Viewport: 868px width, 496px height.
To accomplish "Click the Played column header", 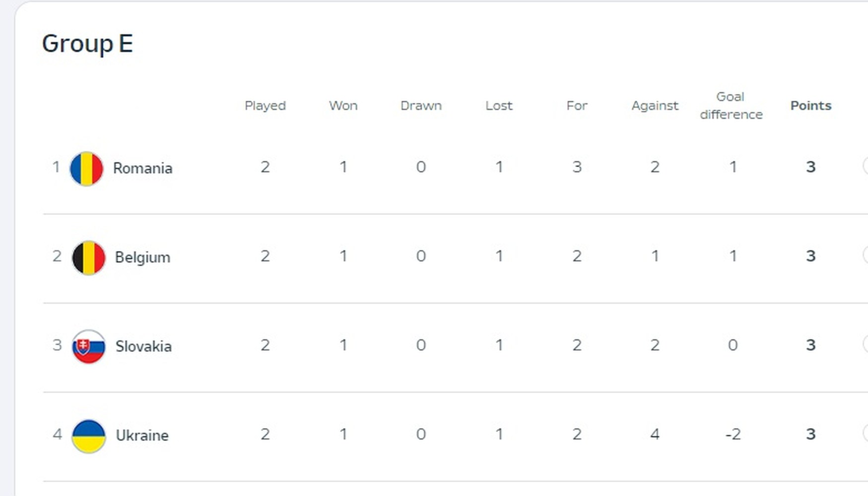I will (265, 106).
